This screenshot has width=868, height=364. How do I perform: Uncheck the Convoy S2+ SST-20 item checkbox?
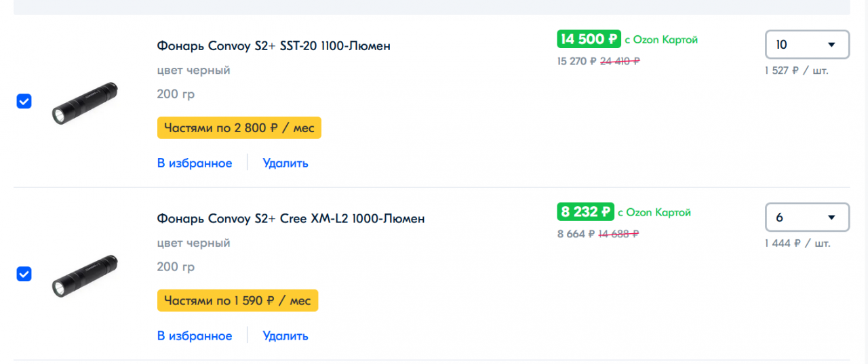click(24, 102)
